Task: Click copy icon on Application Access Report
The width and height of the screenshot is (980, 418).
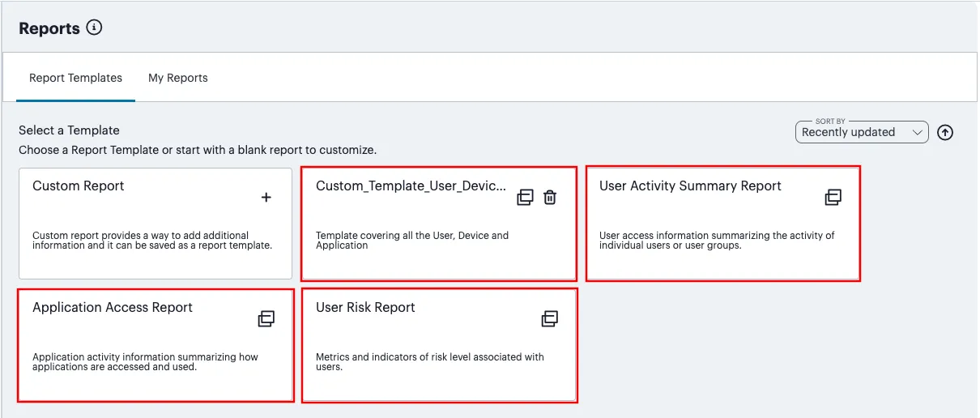Action: pyautogui.click(x=266, y=318)
